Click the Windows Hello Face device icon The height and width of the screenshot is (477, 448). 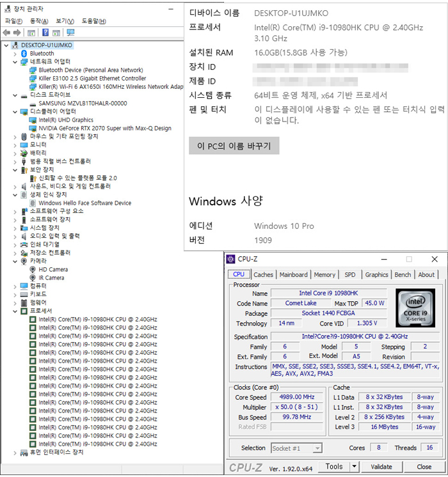pos(33,203)
